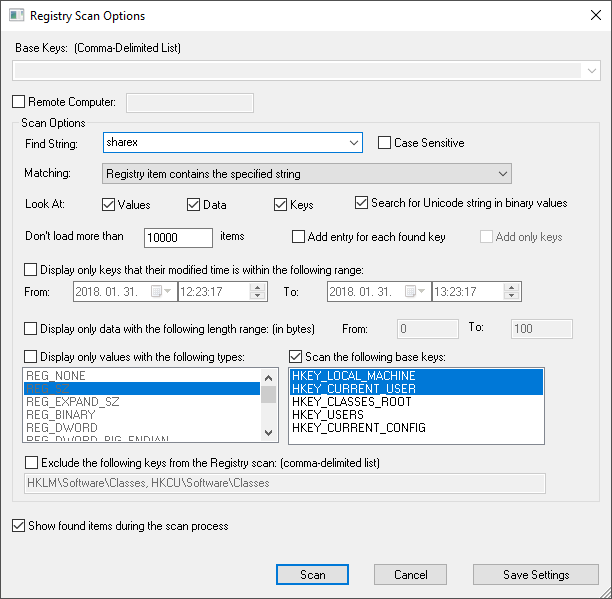Toggle the Case Sensitive checkbox
The height and width of the screenshot is (599, 612).
point(385,143)
